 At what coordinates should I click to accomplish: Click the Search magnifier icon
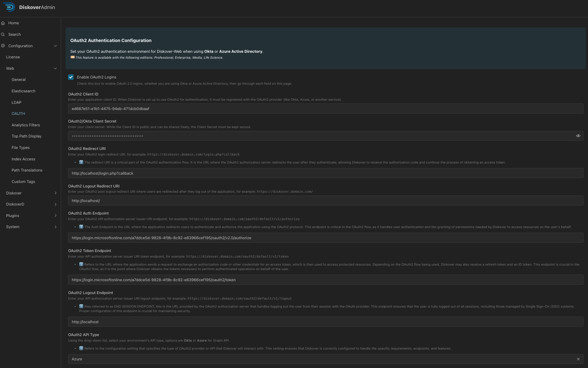[3, 34]
